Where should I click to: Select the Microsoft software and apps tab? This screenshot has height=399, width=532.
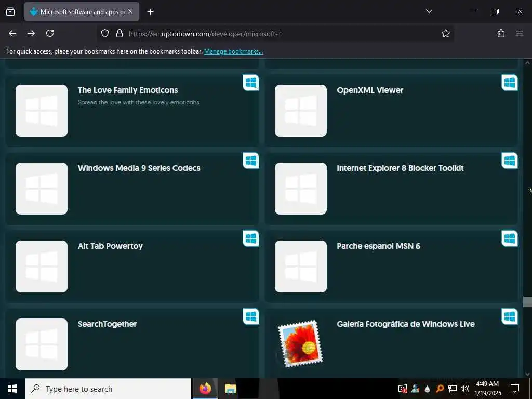tap(82, 12)
